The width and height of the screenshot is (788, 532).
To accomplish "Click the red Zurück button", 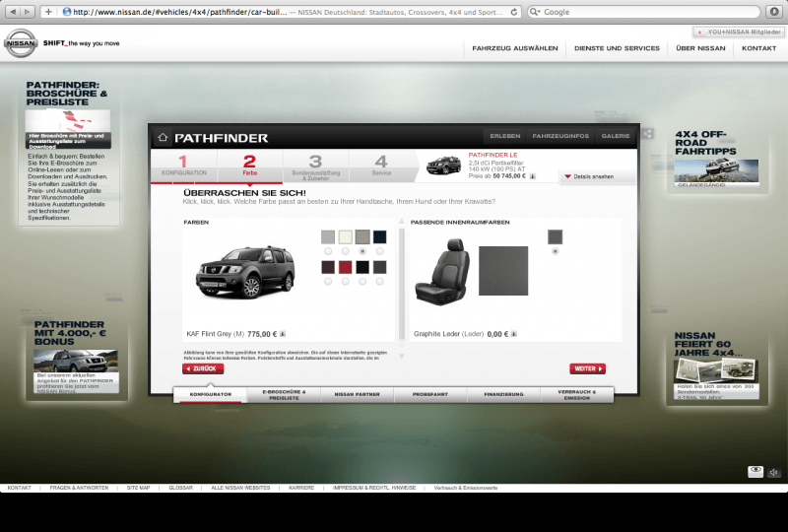I will pyautogui.click(x=203, y=368).
